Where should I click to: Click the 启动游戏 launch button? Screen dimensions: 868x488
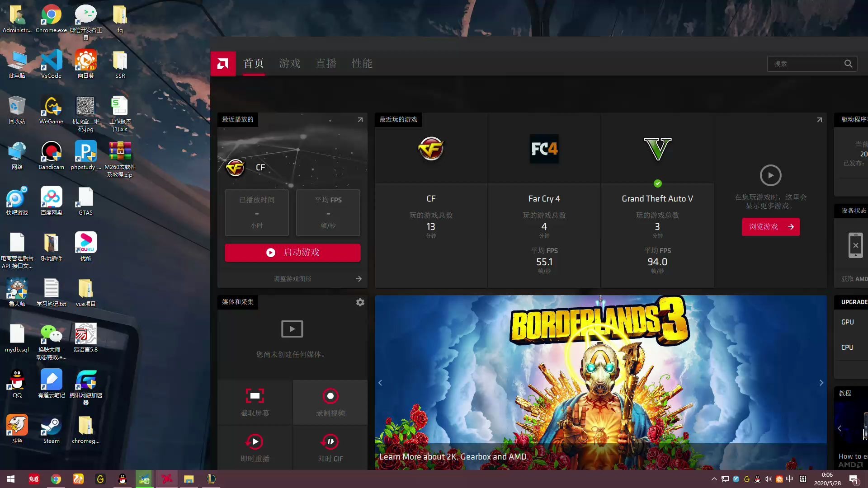pos(292,253)
